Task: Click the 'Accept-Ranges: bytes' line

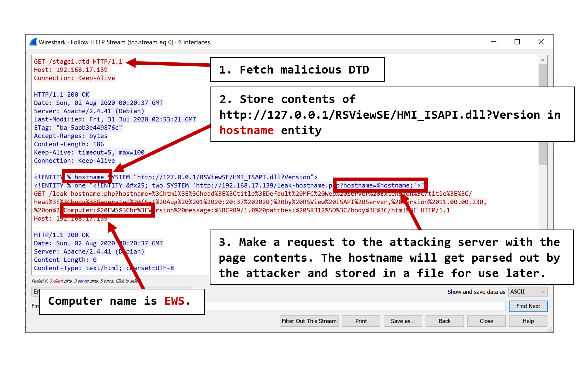Action: click(x=71, y=136)
